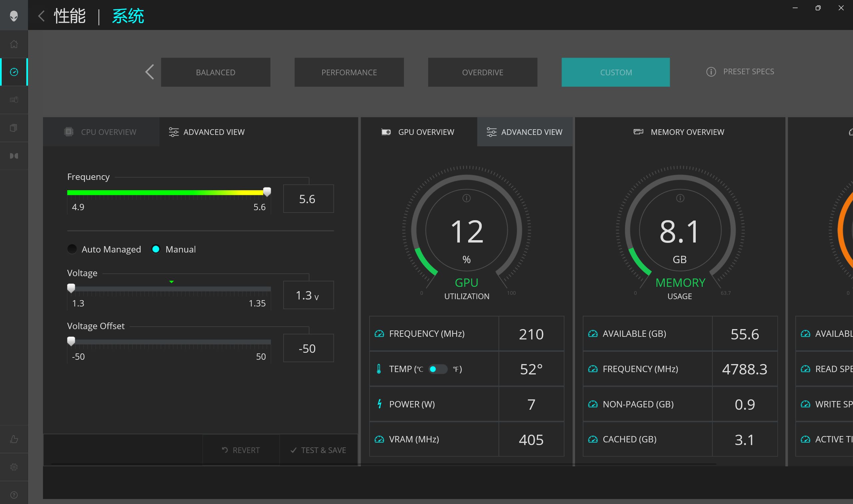Open the display/monitor sidebar icon
This screenshot has height=504, width=853.
pyautogui.click(x=14, y=100)
